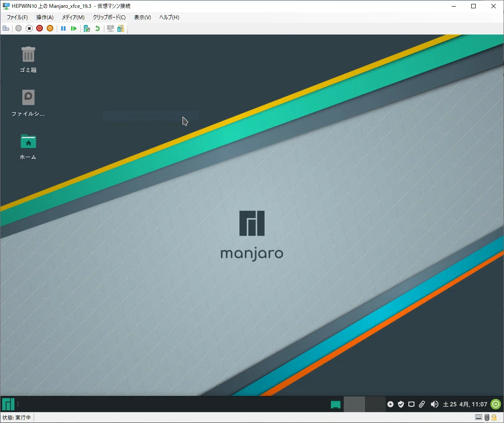Viewport: 504px width, 423px height.
Task: Open the 表示(V) menu
Action: 142,17
